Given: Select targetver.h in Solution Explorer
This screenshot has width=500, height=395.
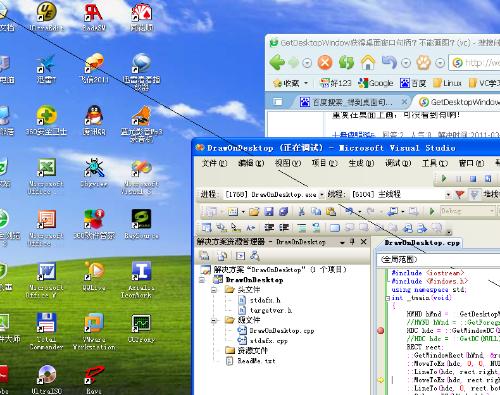Looking at the screenshot, I should tap(265, 310).
